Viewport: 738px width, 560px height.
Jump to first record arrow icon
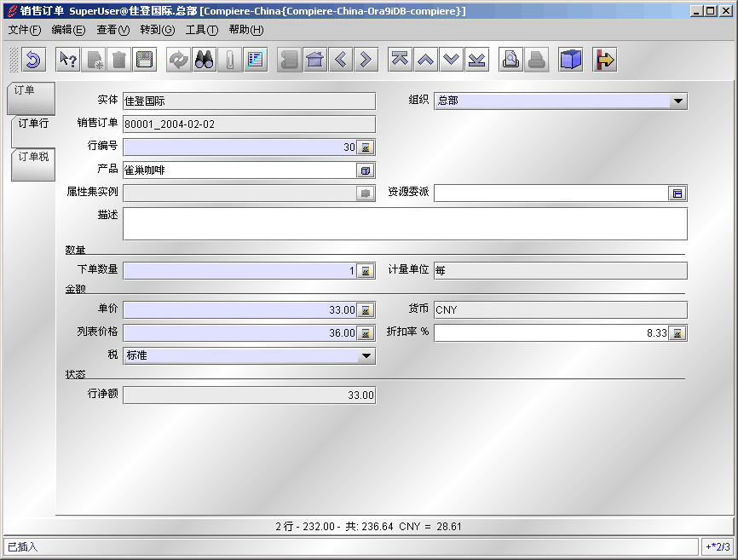click(401, 60)
